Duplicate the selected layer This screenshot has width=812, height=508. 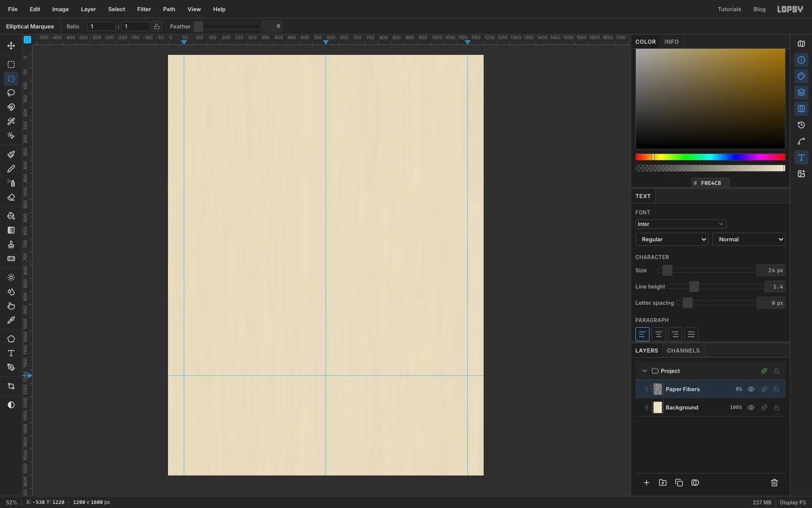tap(679, 483)
